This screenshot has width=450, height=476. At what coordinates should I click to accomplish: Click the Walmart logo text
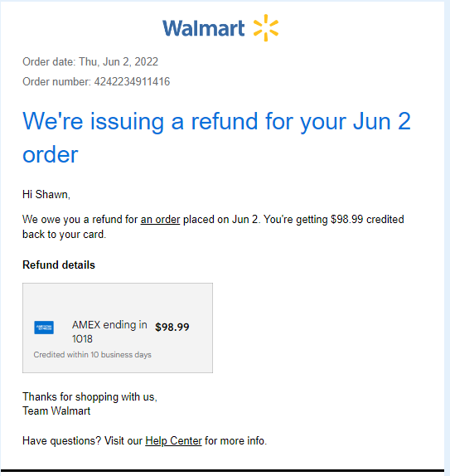point(203,28)
